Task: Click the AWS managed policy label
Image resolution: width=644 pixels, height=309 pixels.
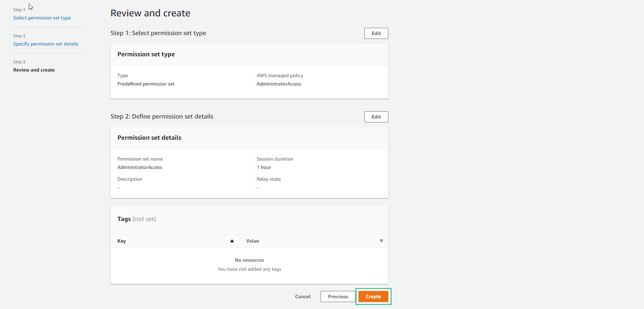Action: 280,75
